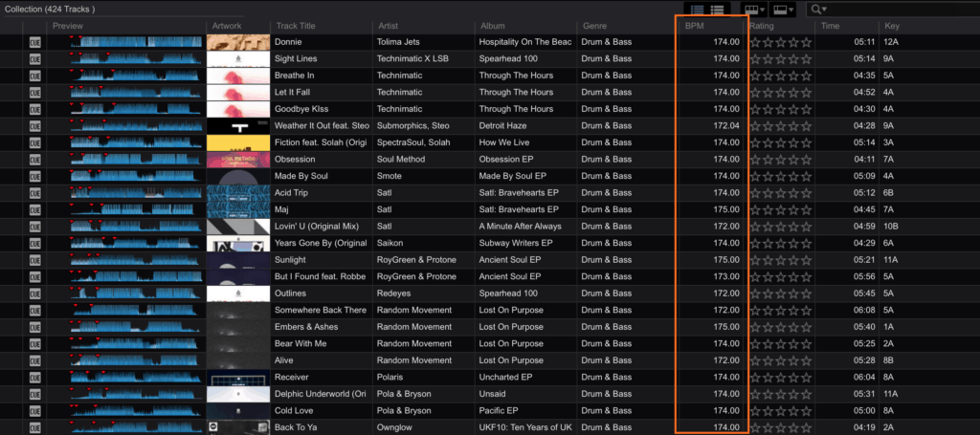Open the sub-panel layout dropdown
The image size is (980, 435).
pos(785,10)
